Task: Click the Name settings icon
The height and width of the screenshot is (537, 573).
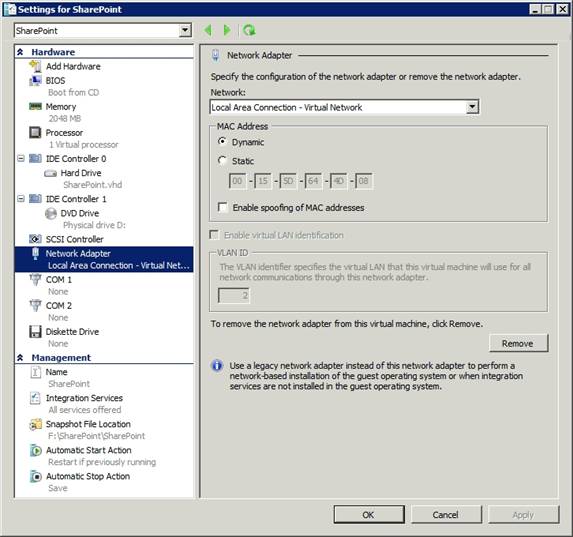Action: point(35,372)
